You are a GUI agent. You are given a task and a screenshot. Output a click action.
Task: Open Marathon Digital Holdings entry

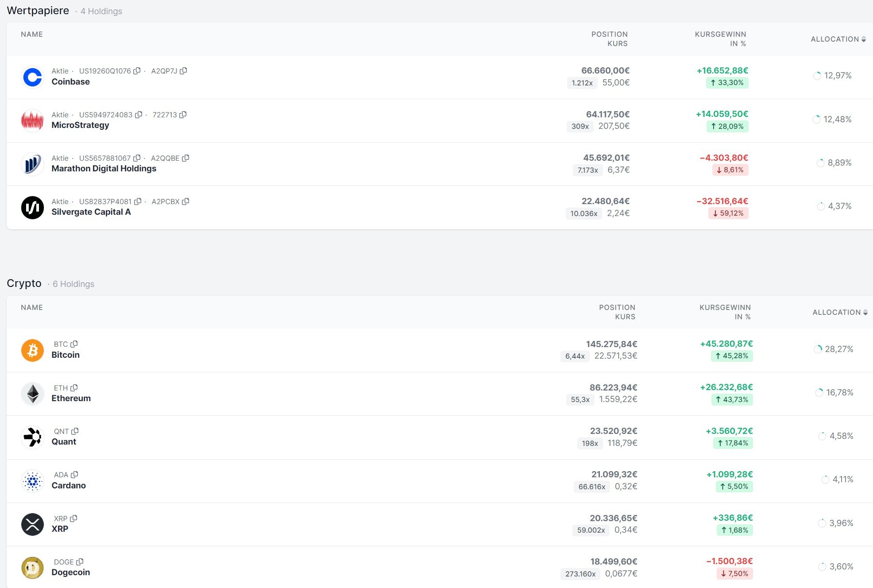(x=104, y=169)
